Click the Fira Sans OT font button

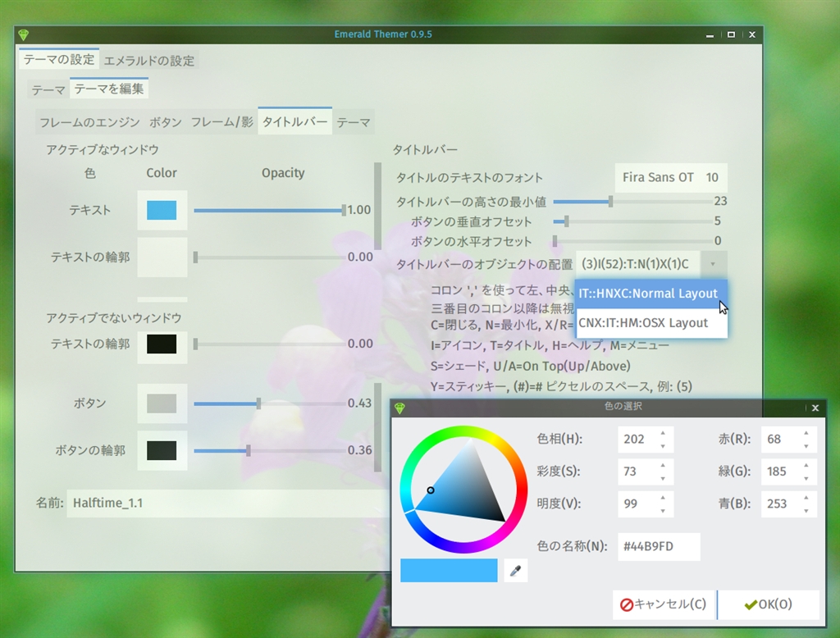pyautogui.click(x=671, y=177)
